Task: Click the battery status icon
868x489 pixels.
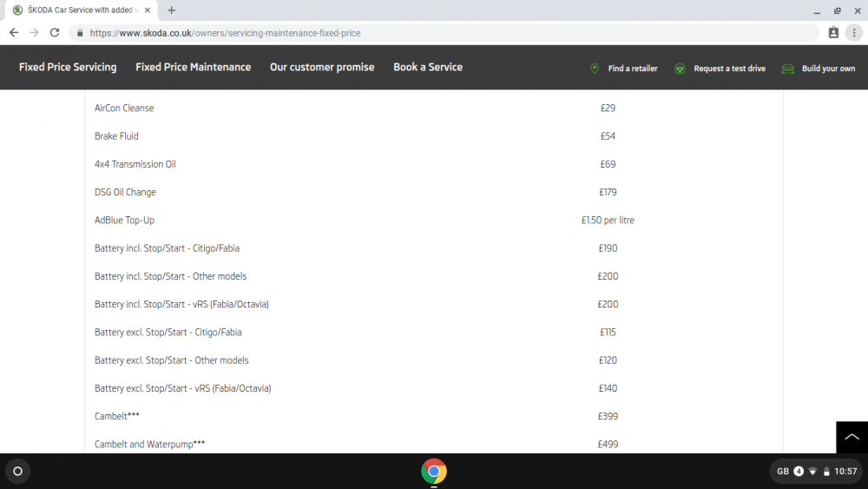Action: click(826, 472)
